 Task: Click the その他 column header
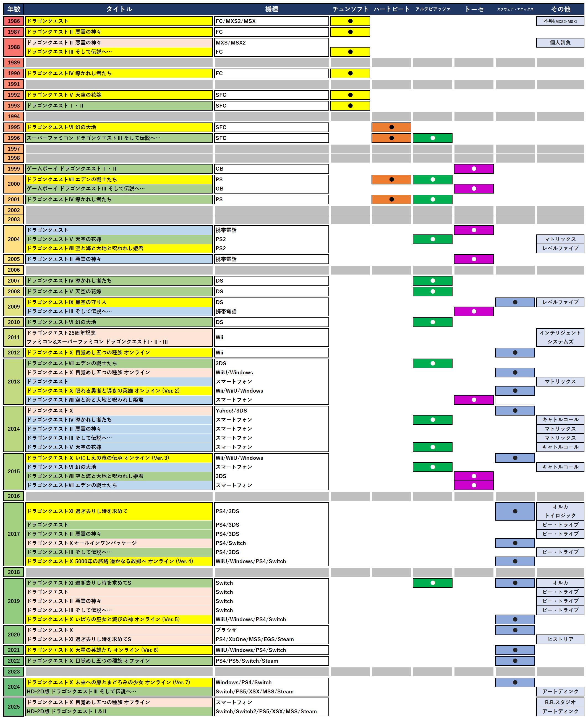(560, 9)
